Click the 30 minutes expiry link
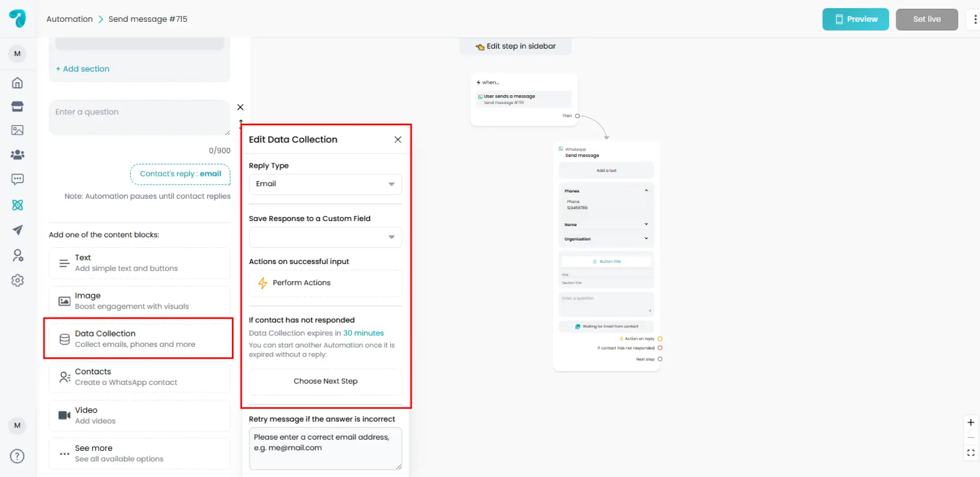This screenshot has width=980, height=477. coord(363,333)
